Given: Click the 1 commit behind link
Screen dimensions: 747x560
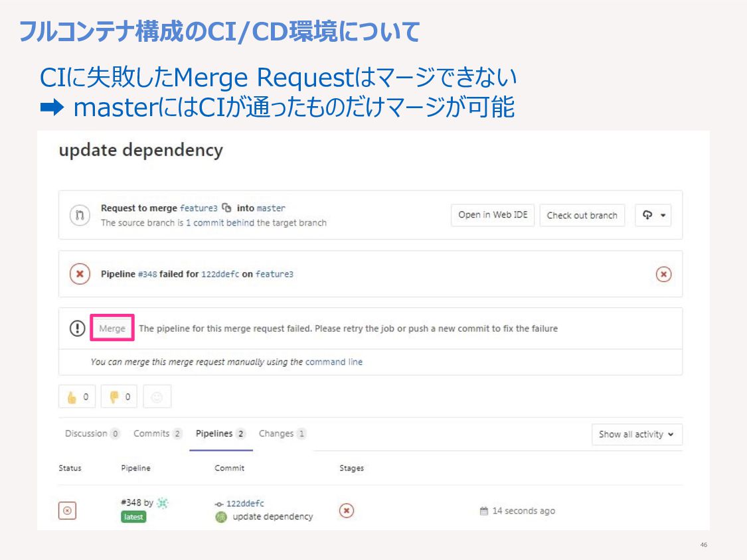Looking at the screenshot, I should click(x=220, y=223).
